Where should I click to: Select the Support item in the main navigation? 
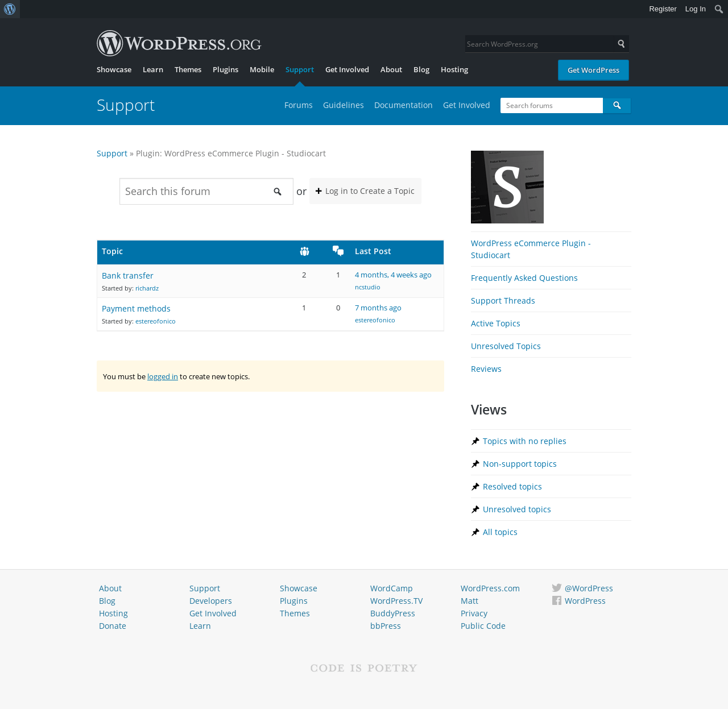[300, 70]
